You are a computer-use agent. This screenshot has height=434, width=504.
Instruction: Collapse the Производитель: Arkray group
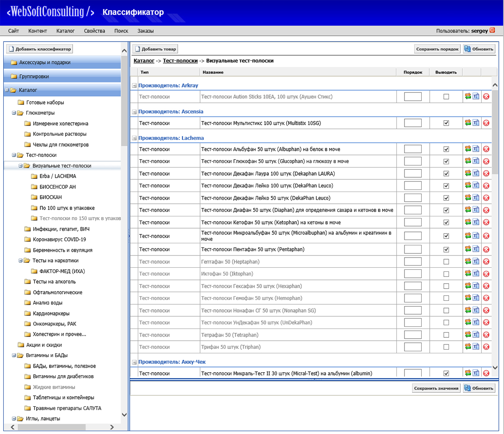click(x=134, y=85)
